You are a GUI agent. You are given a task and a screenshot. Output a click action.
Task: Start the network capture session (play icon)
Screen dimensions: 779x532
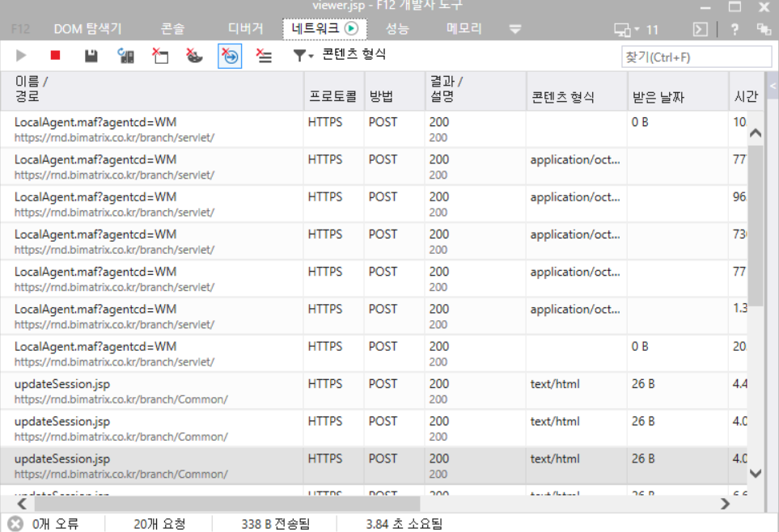point(22,56)
